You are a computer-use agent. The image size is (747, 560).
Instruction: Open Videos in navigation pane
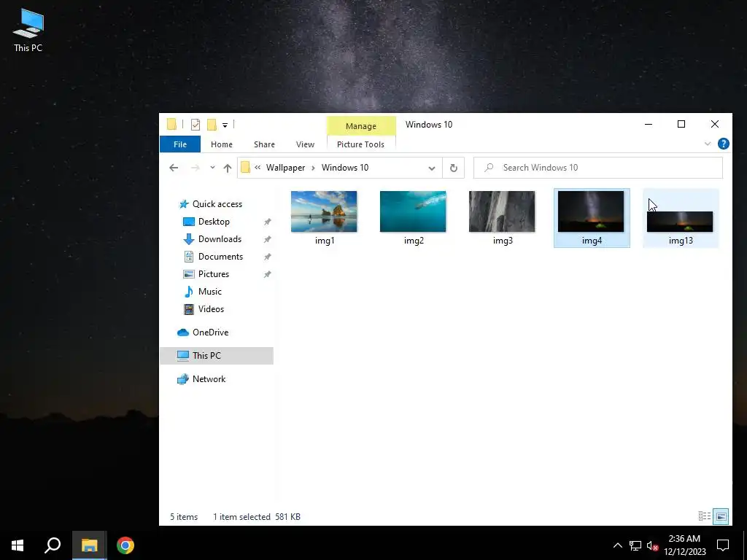click(211, 309)
